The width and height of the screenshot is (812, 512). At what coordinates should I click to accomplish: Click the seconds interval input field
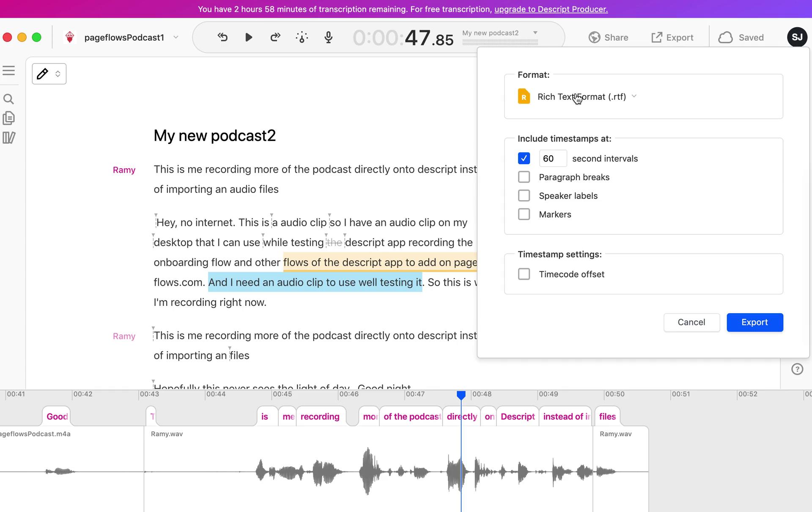click(x=551, y=158)
